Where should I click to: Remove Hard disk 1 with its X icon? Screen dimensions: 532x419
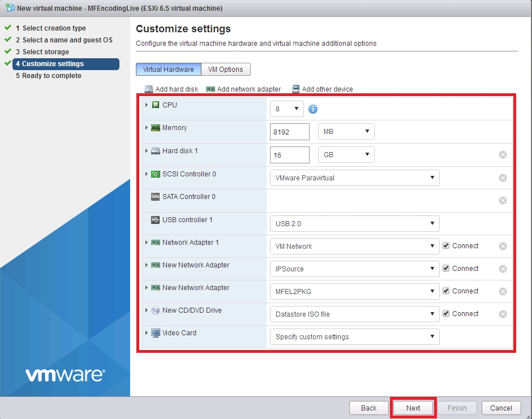[x=503, y=154]
